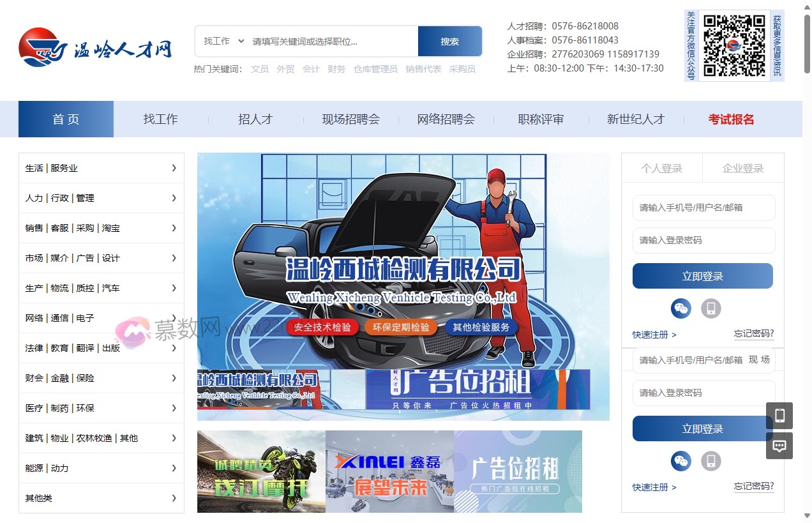Click the WeChat official account QR code

[x=733, y=45]
